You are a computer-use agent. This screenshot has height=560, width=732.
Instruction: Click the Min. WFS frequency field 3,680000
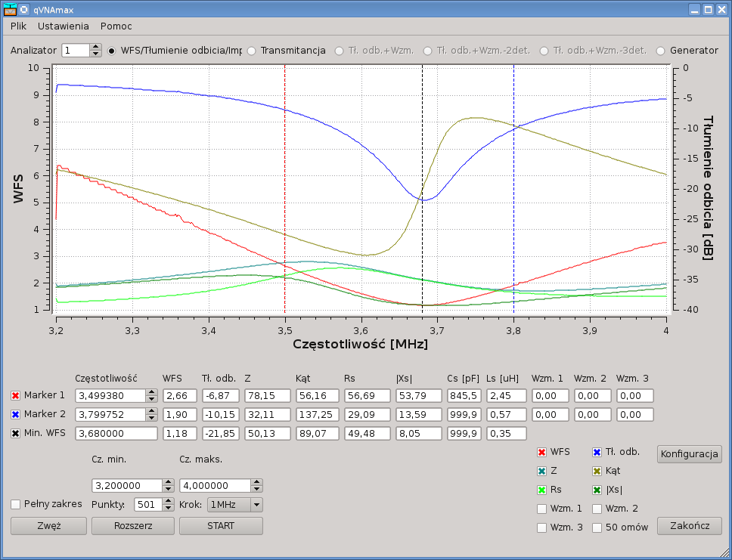(116, 434)
